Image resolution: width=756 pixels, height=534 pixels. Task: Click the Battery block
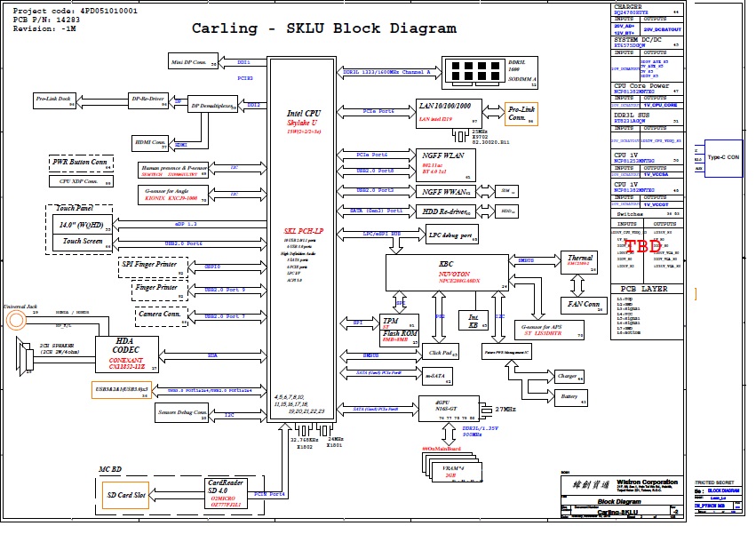pyautogui.click(x=571, y=397)
